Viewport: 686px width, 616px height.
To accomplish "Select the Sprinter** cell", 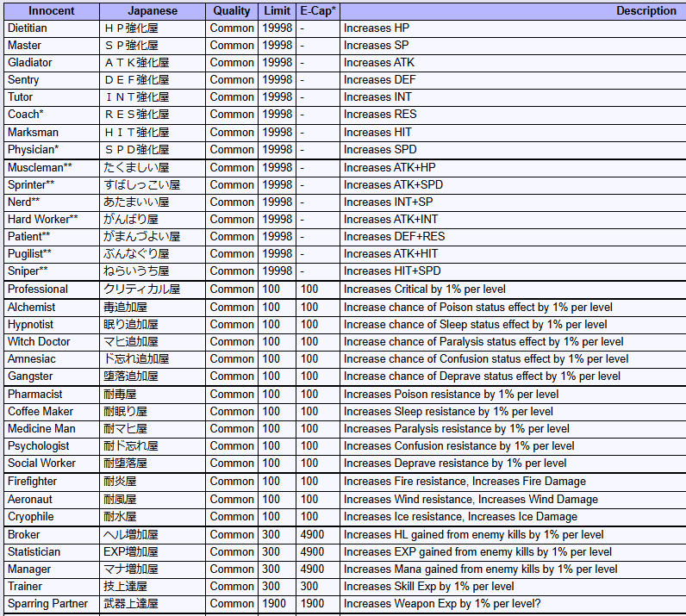I will [x=52, y=185].
